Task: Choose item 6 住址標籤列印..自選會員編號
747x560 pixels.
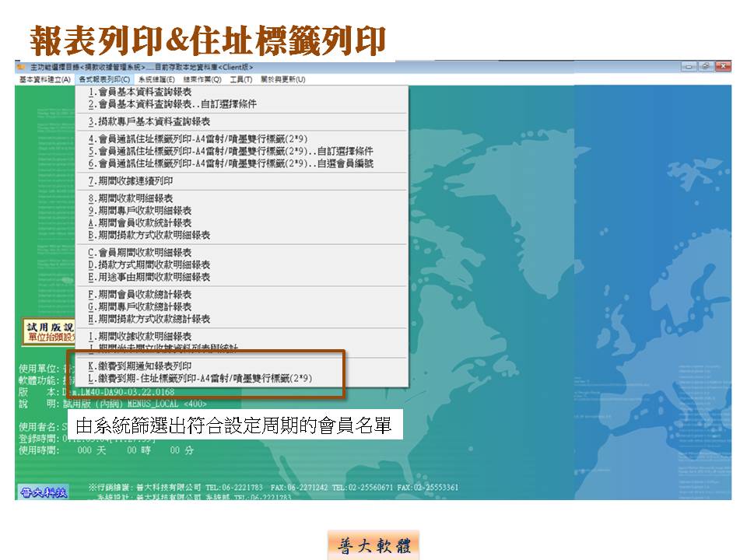Action: (241, 163)
